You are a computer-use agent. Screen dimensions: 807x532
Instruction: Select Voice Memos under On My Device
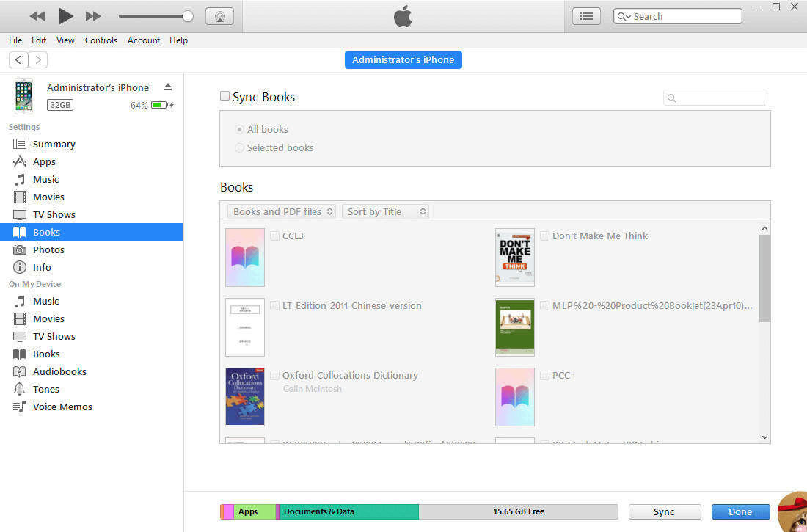(x=62, y=407)
